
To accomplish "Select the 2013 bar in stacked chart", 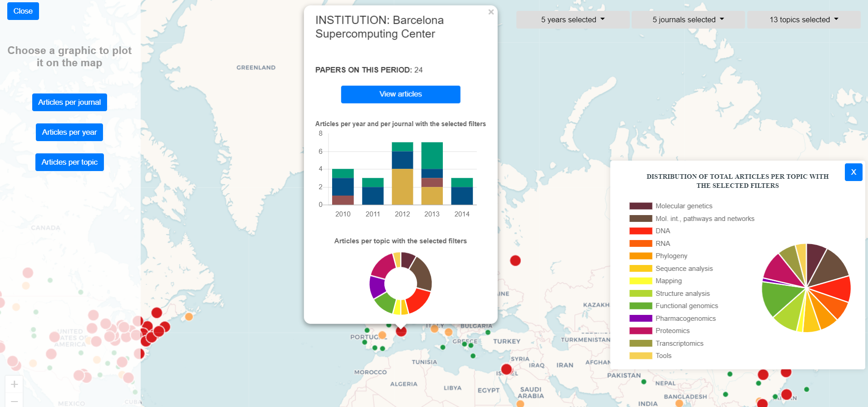I will 432,173.
